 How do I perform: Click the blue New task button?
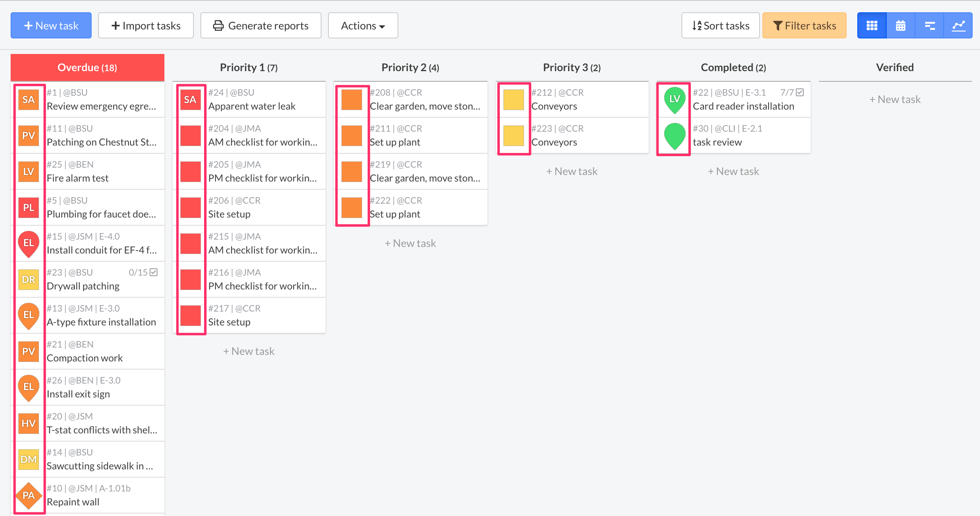(x=51, y=26)
